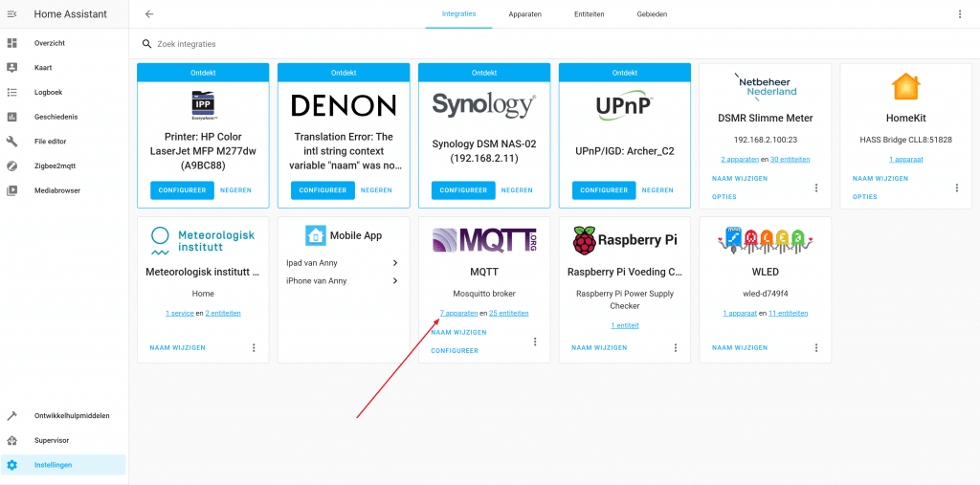
Task: Click the Raspberry Pi logo
Action: [625, 241]
